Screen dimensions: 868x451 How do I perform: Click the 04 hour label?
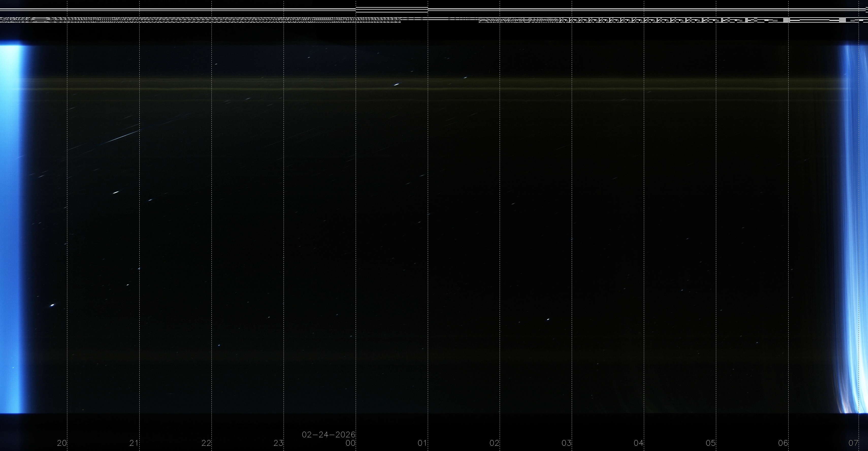click(638, 443)
